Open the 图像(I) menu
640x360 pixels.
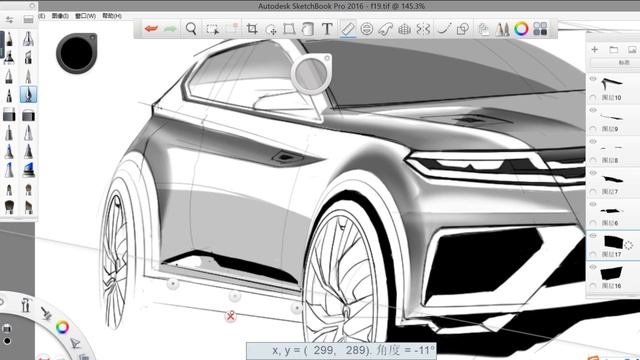click(x=60, y=16)
